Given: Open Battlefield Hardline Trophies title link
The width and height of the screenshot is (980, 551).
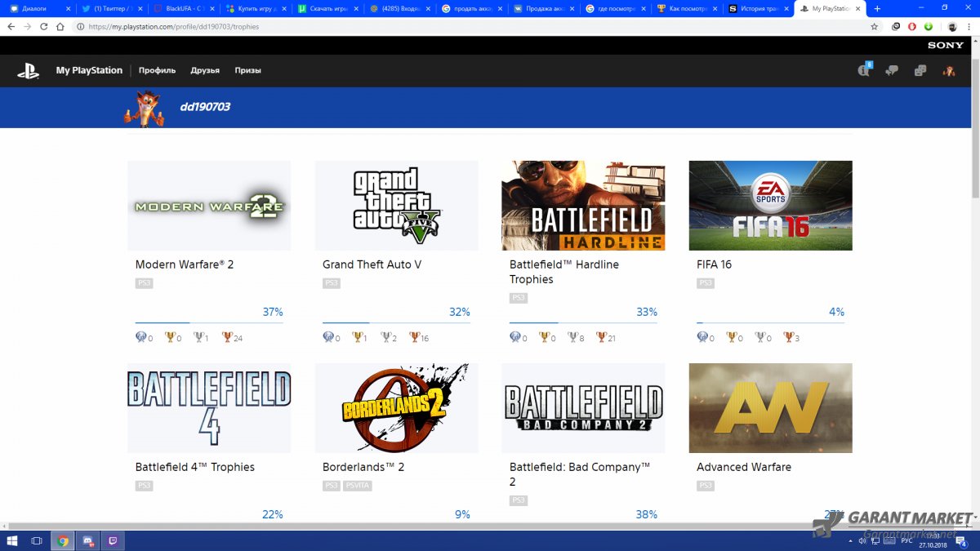Looking at the screenshot, I should click(x=564, y=272).
